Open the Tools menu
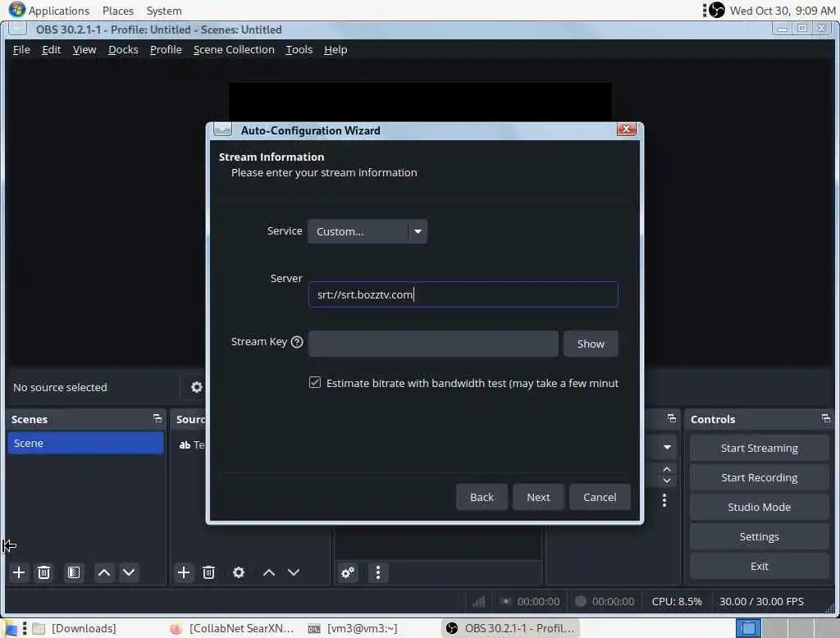Viewport: 840px width, 638px height. [x=299, y=50]
